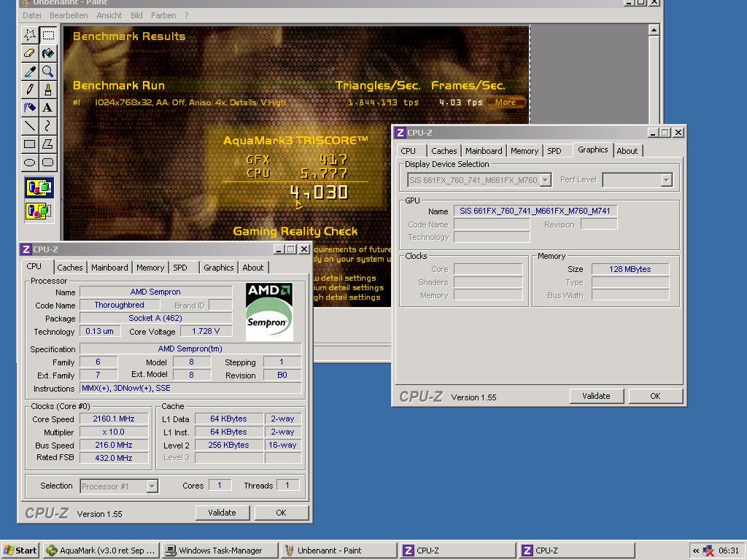Image resolution: width=747 pixels, height=560 pixels.
Task: Activate the Magnifier tool in Paint
Action: 47,71
